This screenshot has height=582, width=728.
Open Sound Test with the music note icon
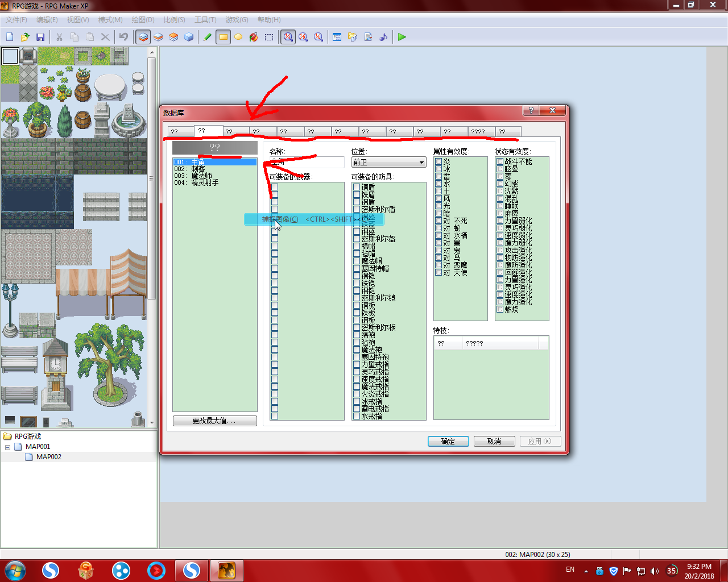tap(383, 37)
